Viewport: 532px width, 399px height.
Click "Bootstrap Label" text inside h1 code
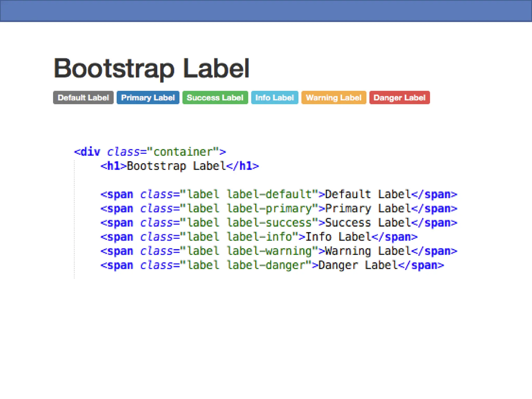pos(176,166)
